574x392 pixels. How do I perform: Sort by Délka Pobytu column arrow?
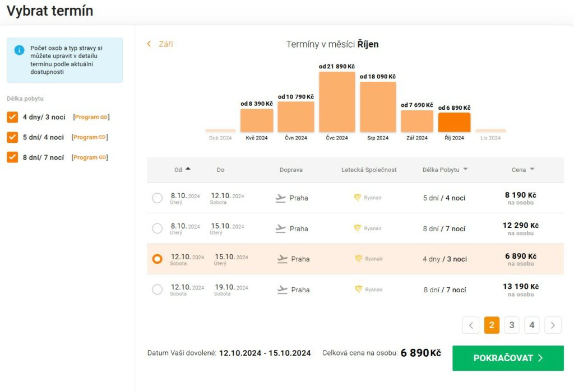point(465,169)
